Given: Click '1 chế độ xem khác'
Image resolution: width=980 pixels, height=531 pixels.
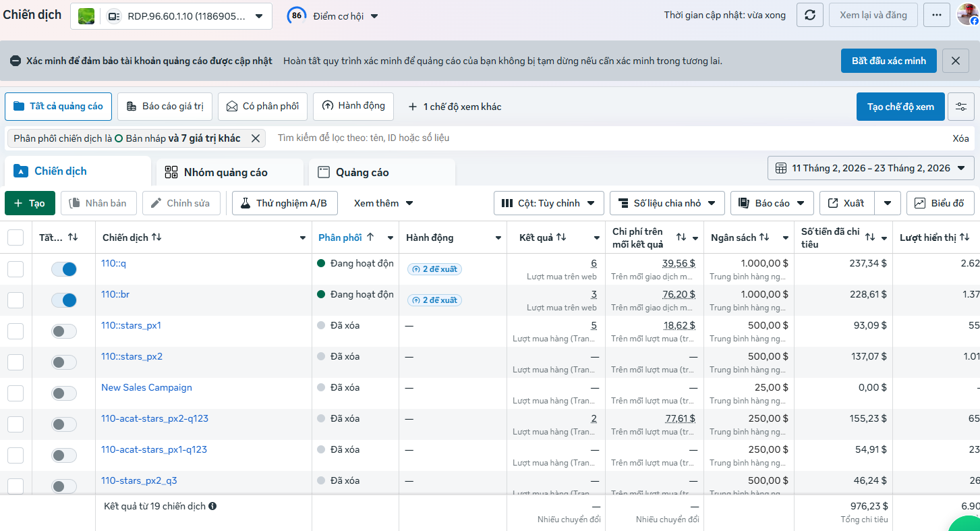Looking at the screenshot, I should (455, 107).
